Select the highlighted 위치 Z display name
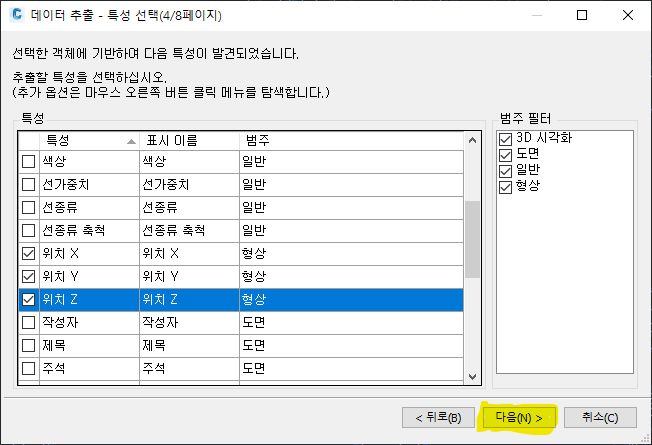Viewport: 652px width, 445px height. coord(189,299)
